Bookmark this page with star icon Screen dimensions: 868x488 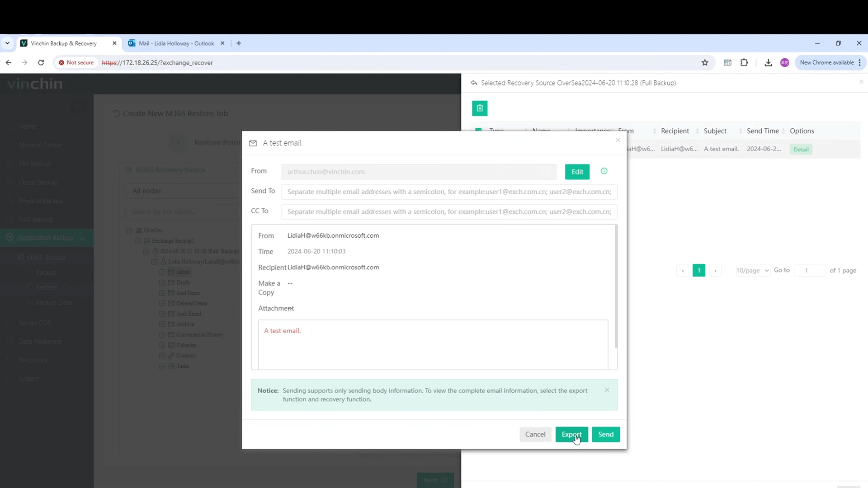coord(705,63)
